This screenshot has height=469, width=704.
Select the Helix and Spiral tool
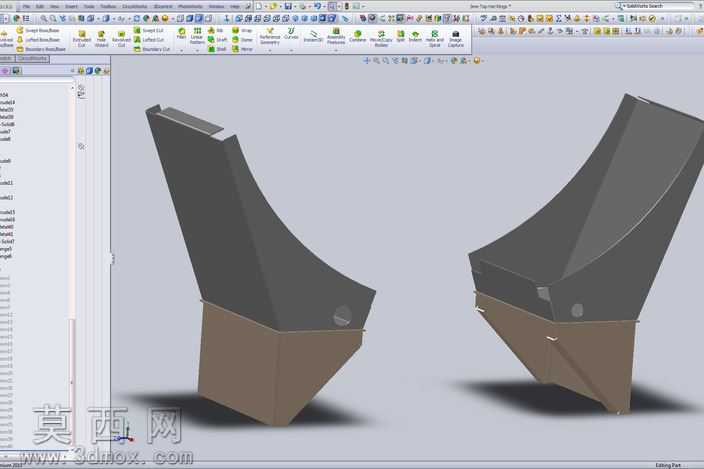click(x=435, y=39)
